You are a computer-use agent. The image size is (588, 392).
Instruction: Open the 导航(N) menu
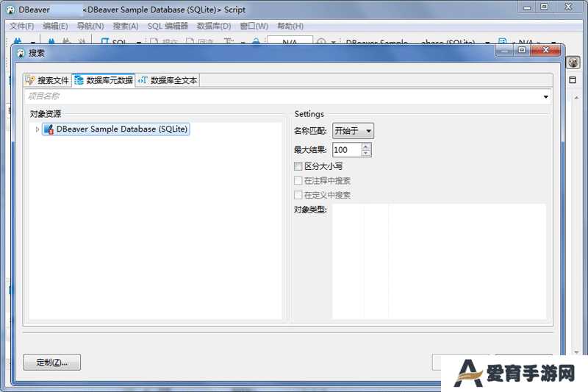click(90, 26)
